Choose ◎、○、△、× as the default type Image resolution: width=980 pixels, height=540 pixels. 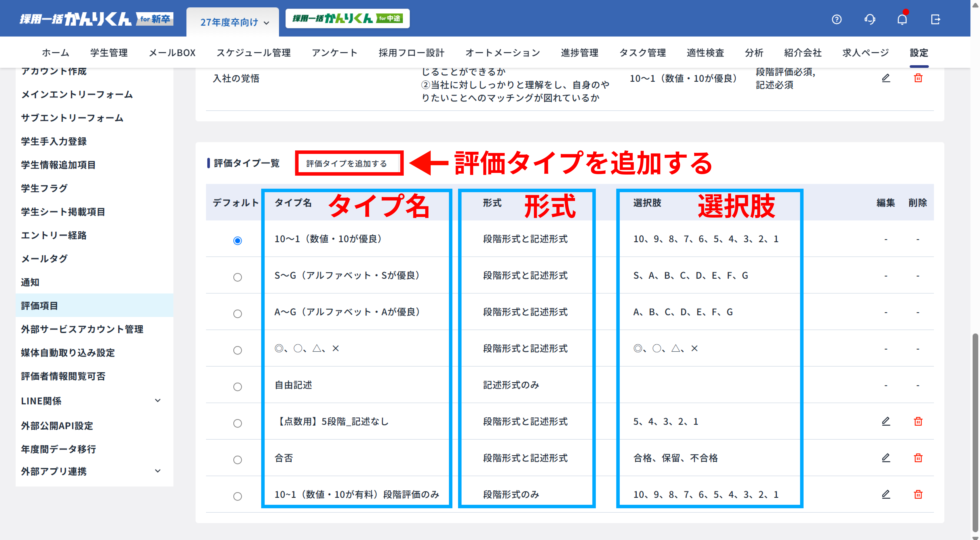pos(237,350)
